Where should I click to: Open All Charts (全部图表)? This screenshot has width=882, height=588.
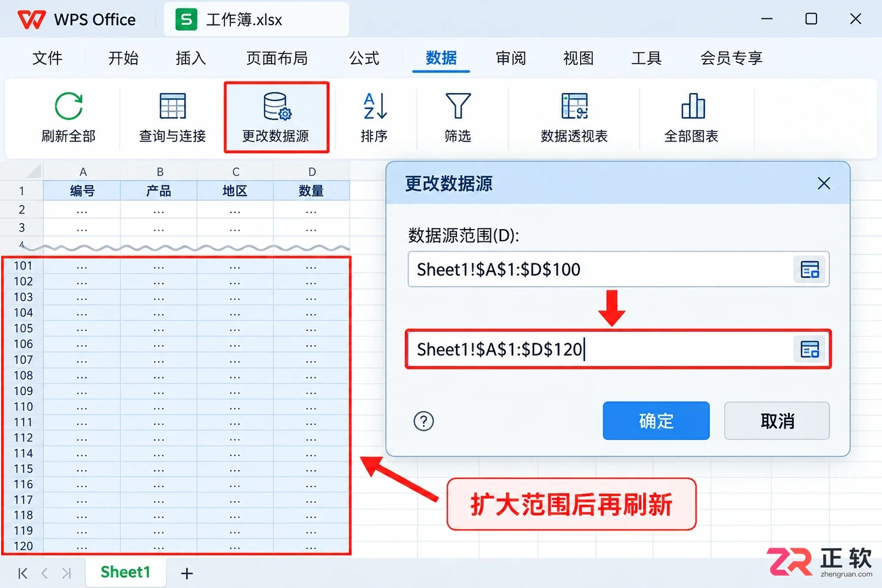point(692,118)
